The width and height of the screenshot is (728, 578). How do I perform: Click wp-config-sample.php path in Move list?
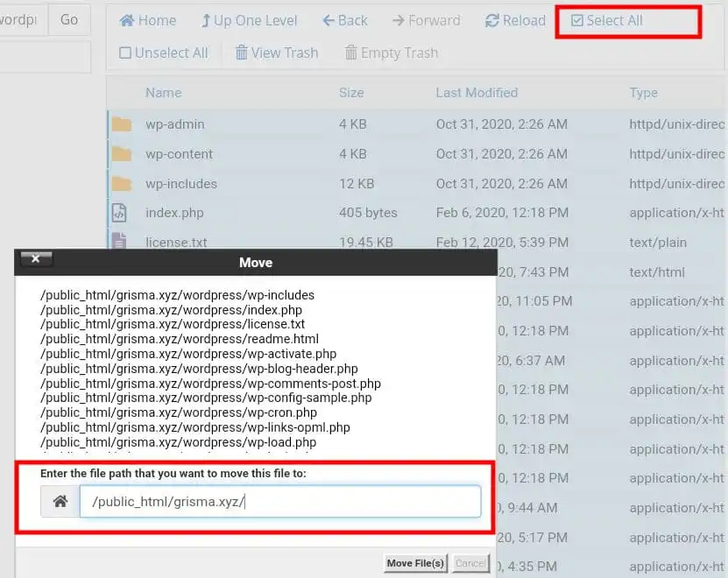click(x=206, y=398)
